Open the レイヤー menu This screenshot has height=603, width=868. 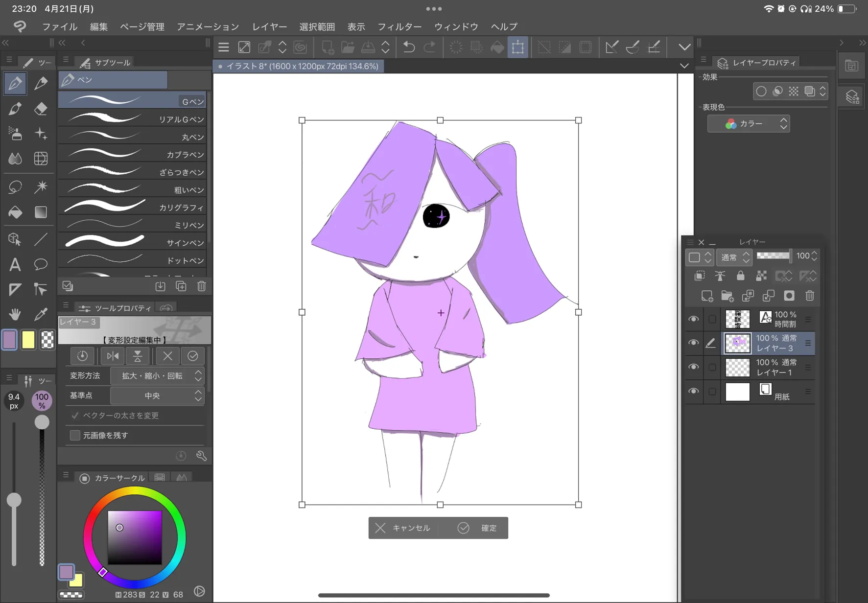click(269, 26)
